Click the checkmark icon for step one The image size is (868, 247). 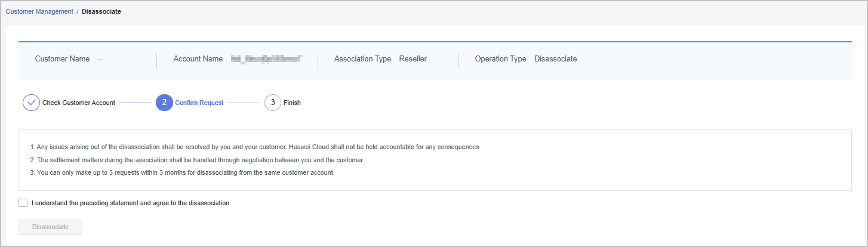(x=31, y=103)
